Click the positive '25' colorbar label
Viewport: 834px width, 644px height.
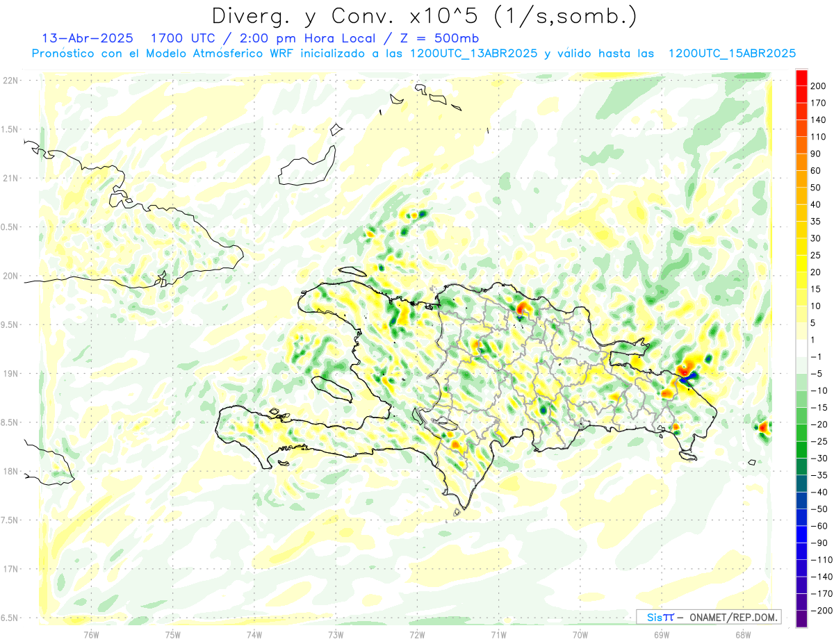[816, 255]
